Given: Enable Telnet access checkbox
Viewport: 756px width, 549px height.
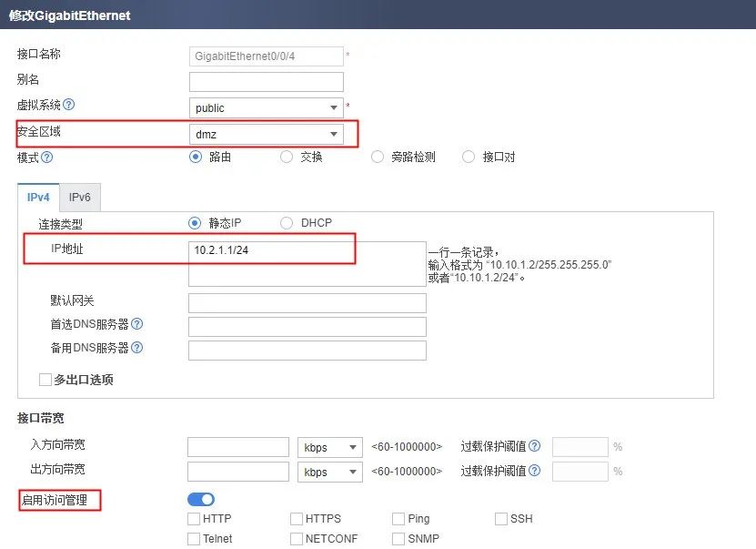Looking at the screenshot, I should 194,538.
